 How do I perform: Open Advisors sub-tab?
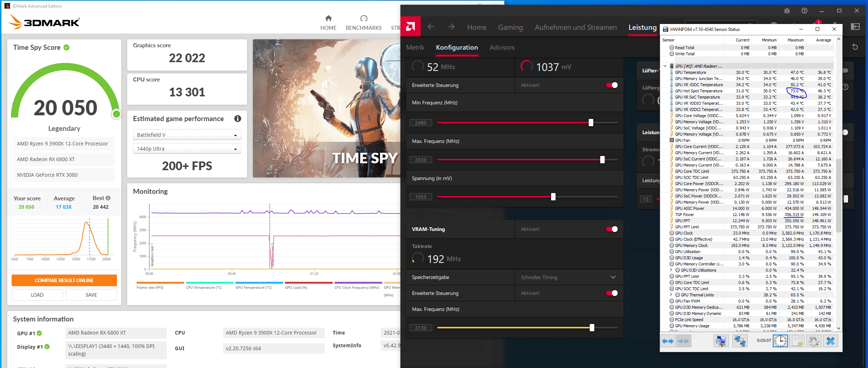[x=502, y=47]
